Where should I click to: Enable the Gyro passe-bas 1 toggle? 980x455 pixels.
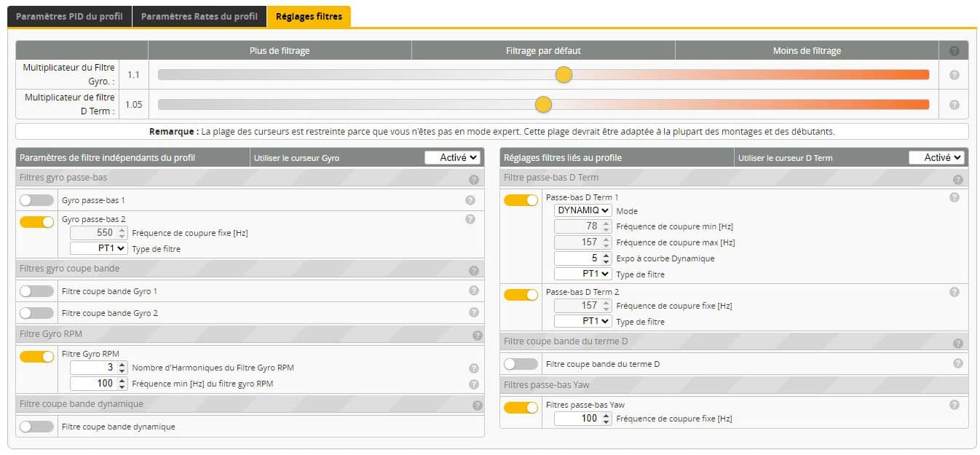point(36,200)
